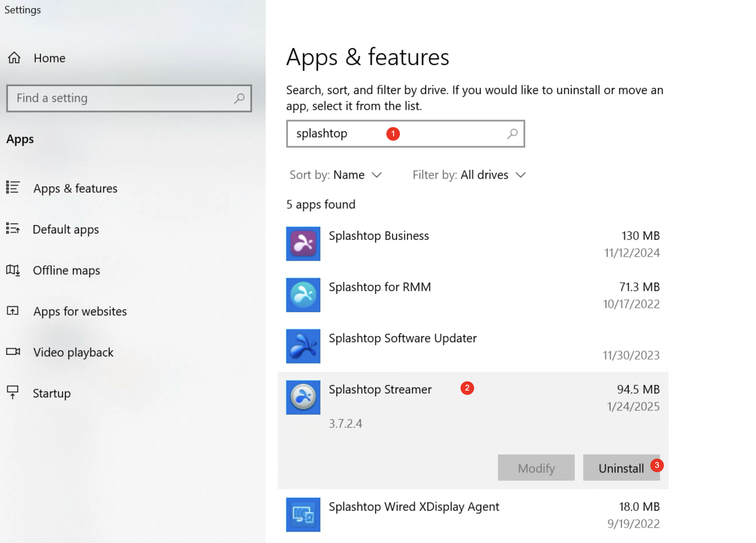Click the magnifier in Find a setting box
Screen dimensions: 756x543
tap(239, 98)
